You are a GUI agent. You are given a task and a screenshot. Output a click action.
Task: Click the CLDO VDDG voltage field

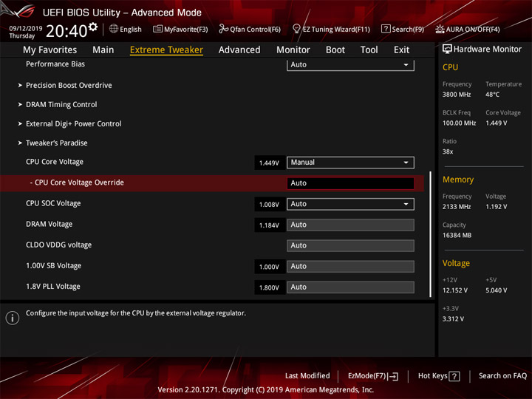pos(350,245)
